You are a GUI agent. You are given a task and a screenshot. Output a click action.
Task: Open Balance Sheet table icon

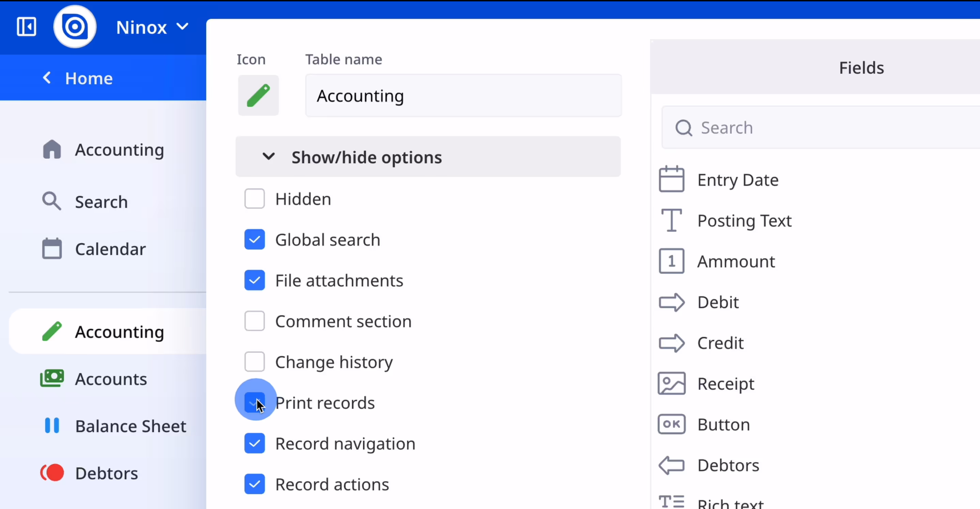click(52, 426)
